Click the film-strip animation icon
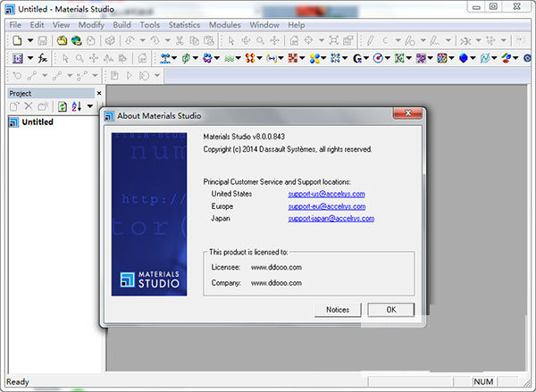 [17, 58]
